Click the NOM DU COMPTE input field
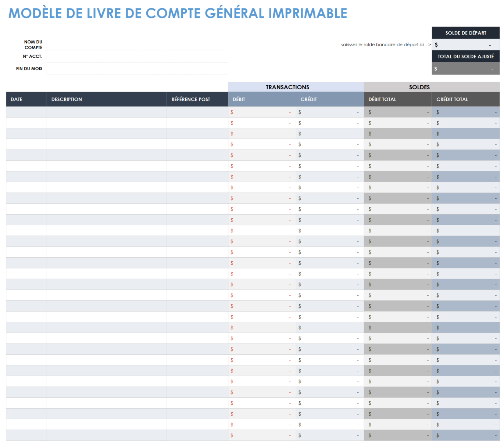 pos(137,44)
